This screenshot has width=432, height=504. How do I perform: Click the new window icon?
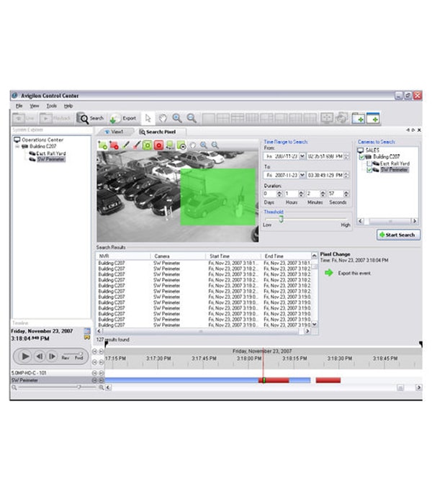[373, 118]
